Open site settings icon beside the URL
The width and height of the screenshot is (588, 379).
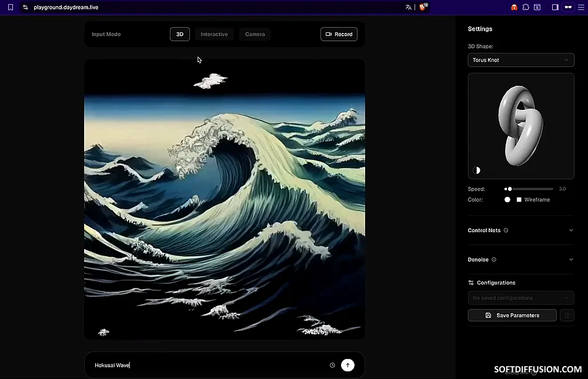[25, 7]
